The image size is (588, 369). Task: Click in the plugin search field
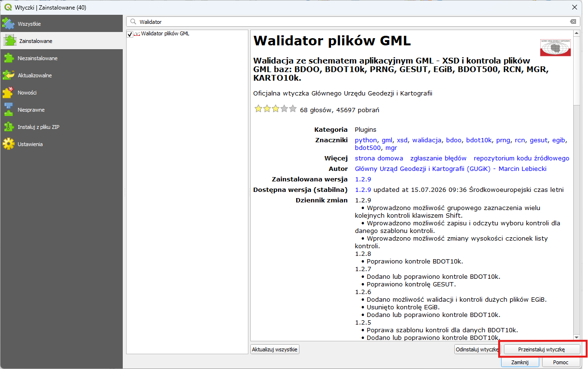coord(353,22)
